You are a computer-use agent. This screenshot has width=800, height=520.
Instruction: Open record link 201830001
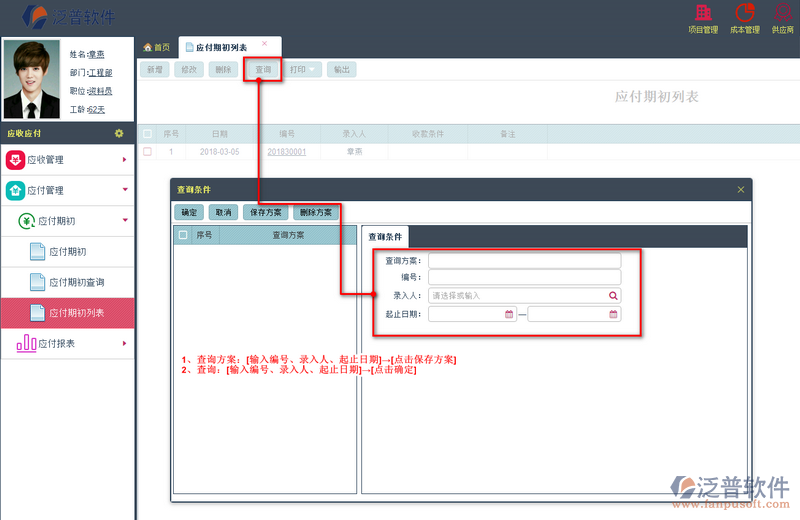pyautogui.click(x=287, y=152)
